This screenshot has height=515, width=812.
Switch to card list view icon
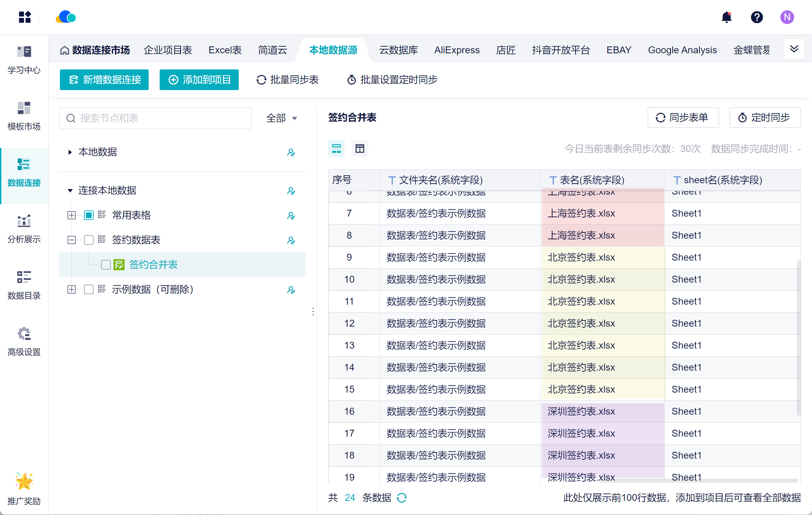[336, 149]
